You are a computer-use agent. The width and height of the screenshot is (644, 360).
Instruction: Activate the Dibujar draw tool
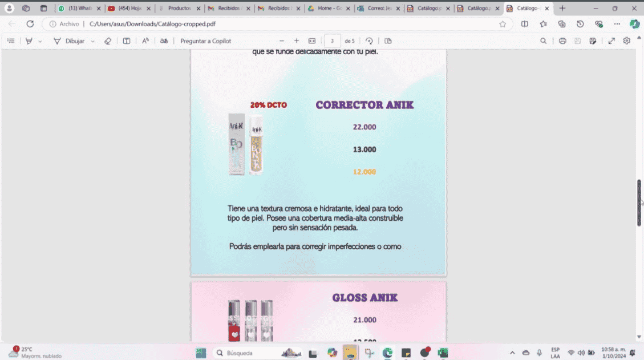(69, 41)
